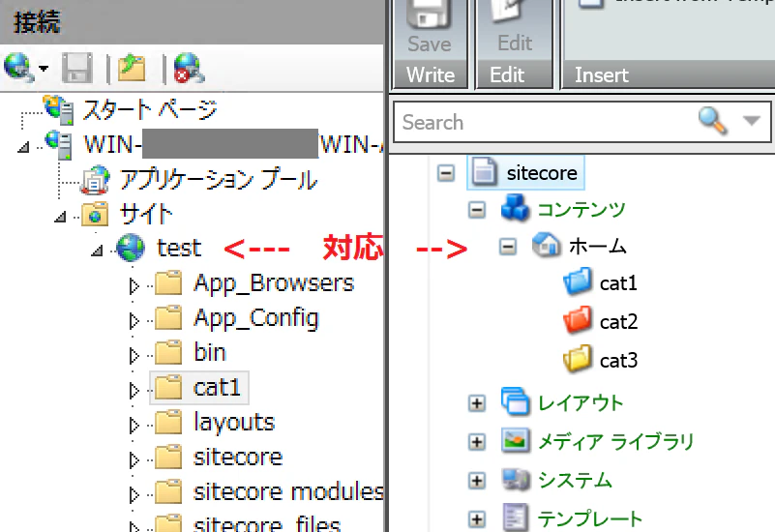The height and width of the screenshot is (532, 775).
Task: Select the WIN- server node icon
Action: (60, 145)
